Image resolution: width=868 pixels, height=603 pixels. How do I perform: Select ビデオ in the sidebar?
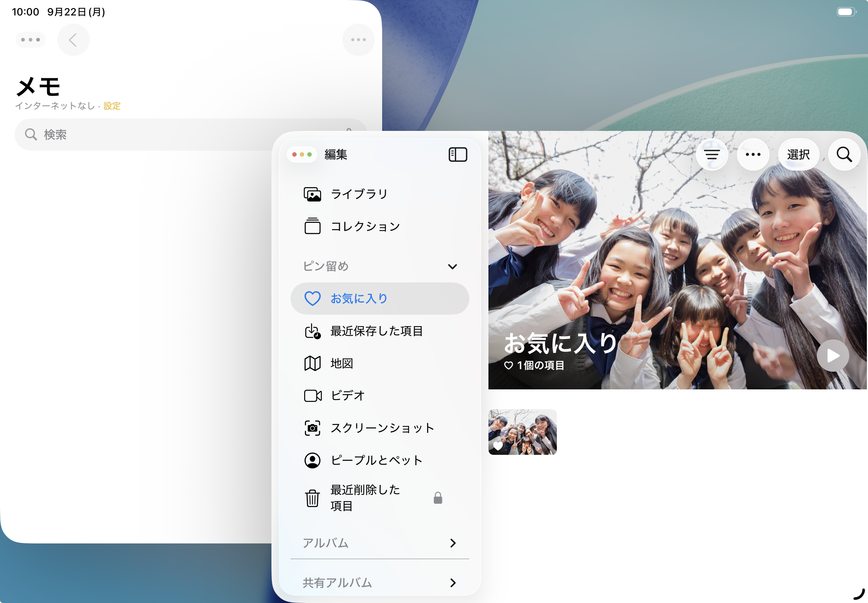pos(348,396)
